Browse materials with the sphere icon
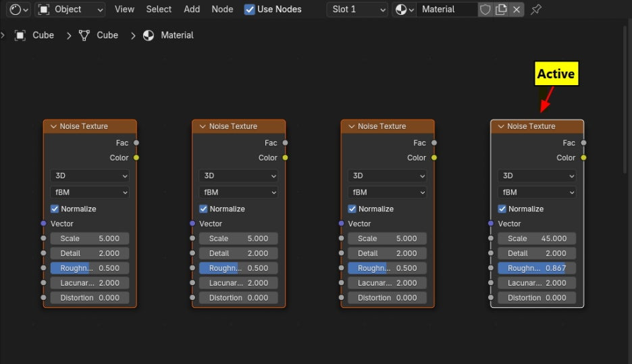Screen dimensions: 632x364 point(404,9)
